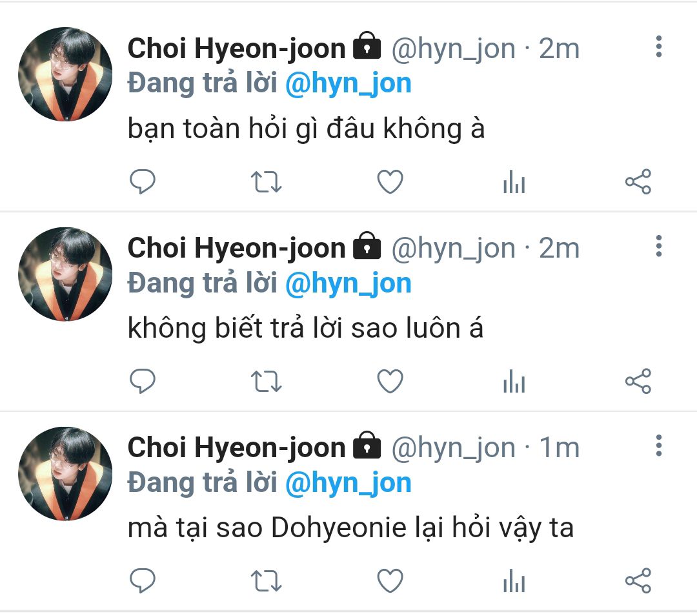
Task: Like the "bạn toàn hỏi gì đâu" tweet
Action: [x=390, y=181]
